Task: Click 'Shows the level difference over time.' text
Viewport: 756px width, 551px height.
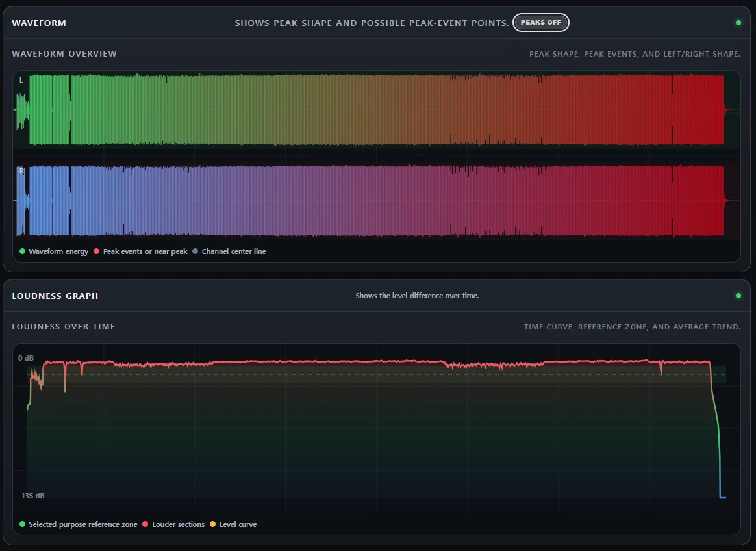Action: [417, 296]
